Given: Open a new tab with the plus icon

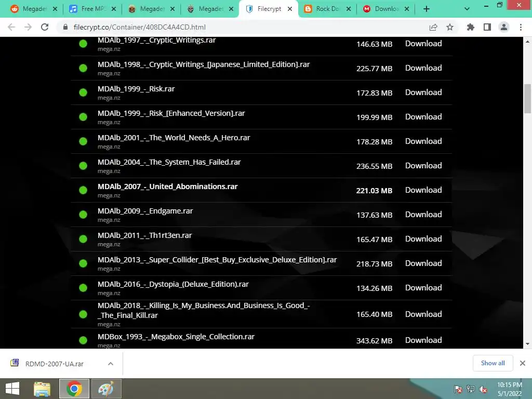Looking at the screenshot, I should [427, 9].
